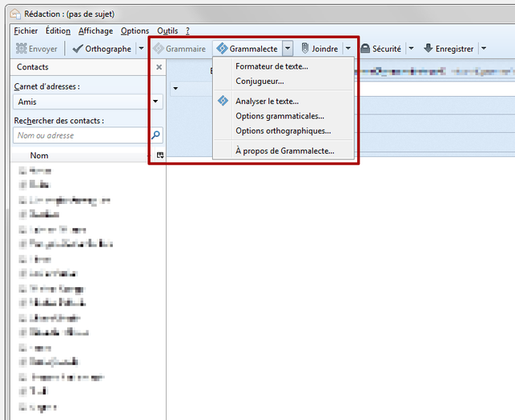
Task: Open the Enregistrer dropdown arrow
Action: (x=484, y=49)
